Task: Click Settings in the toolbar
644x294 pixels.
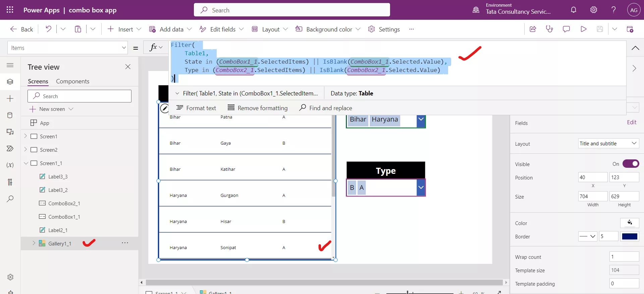Action: (x=384, y=29)
